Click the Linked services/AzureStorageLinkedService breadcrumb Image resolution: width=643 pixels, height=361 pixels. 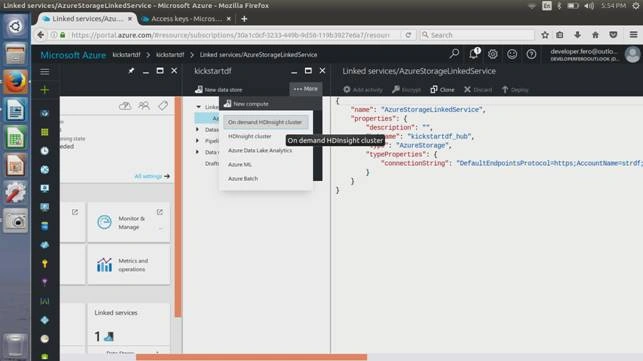coord(258,55)
